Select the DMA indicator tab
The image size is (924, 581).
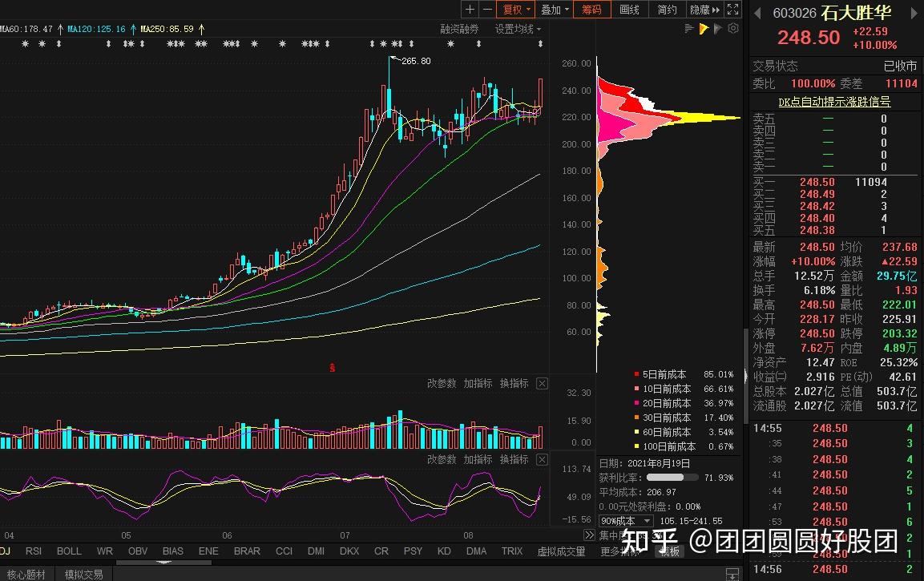coord(476,551)
